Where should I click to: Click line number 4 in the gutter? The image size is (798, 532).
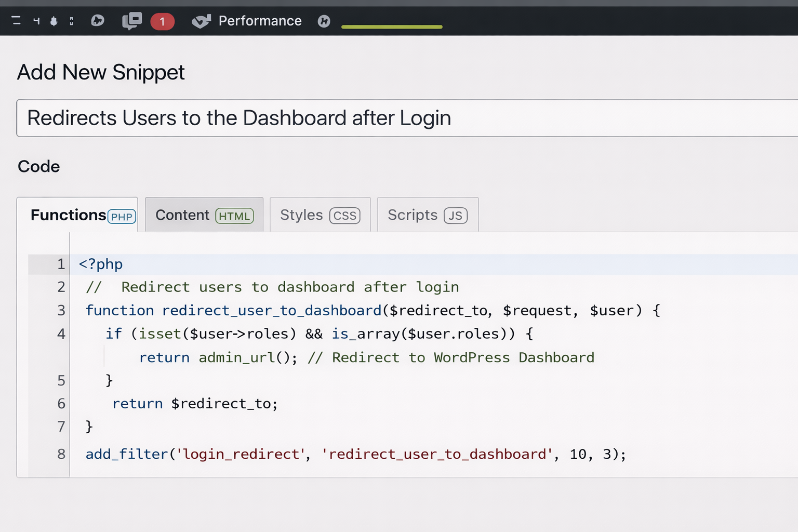pos(61,334)
